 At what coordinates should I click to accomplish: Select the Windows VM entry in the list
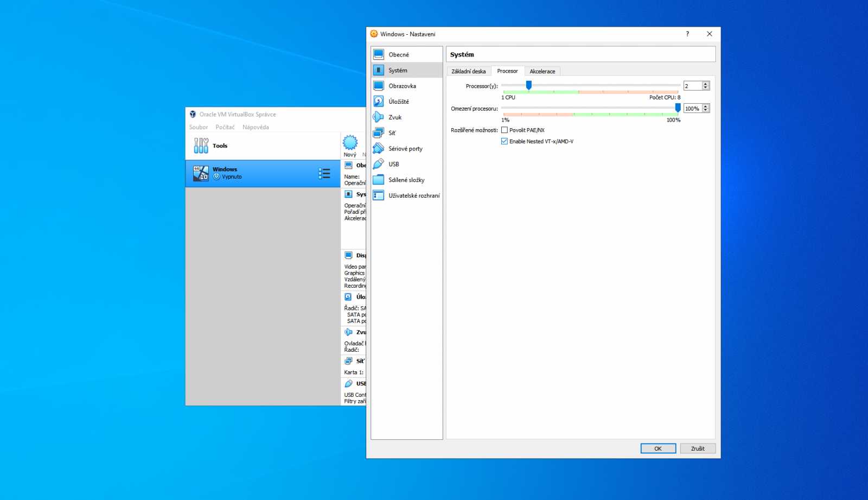(x=263, y=173)
